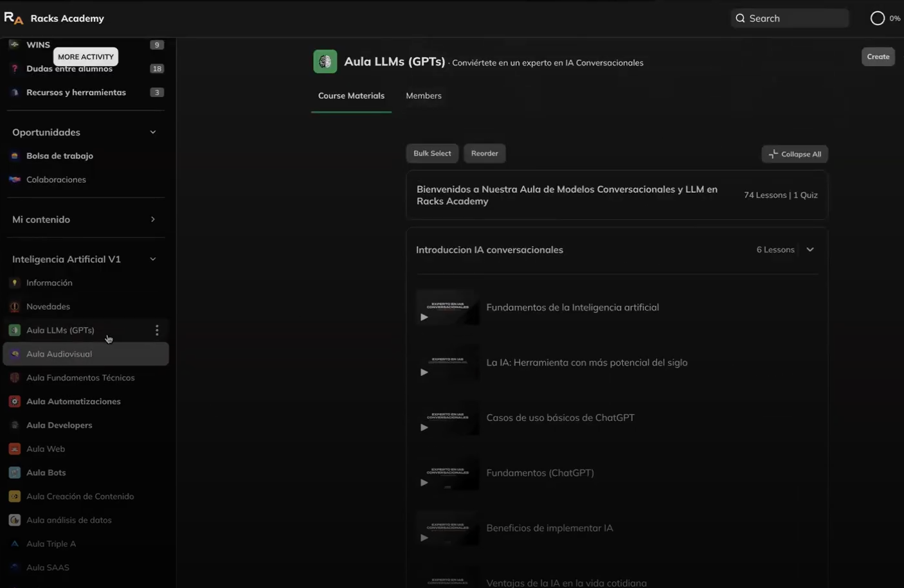Click the Aula Creación de Contenido icon

[14, 497]
